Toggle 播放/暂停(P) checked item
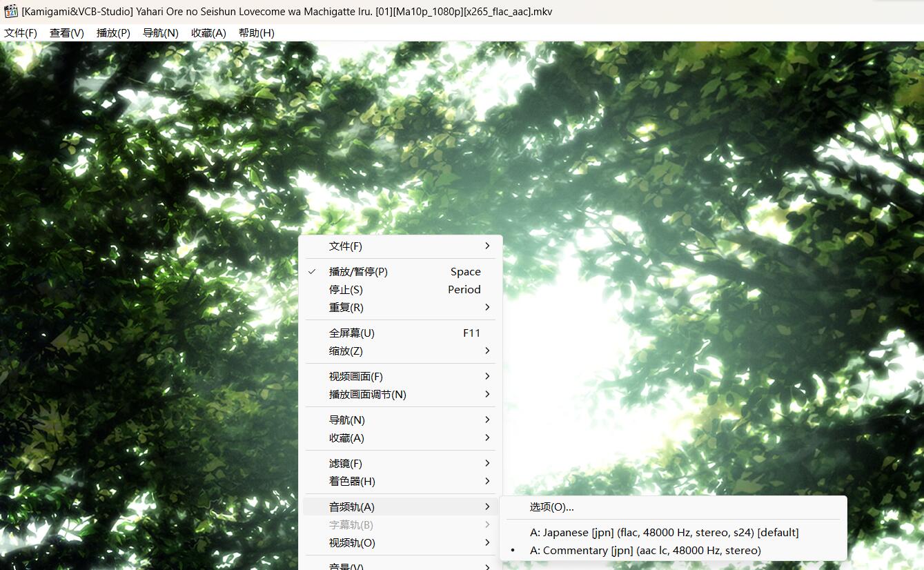 click(x=400, y=272)
